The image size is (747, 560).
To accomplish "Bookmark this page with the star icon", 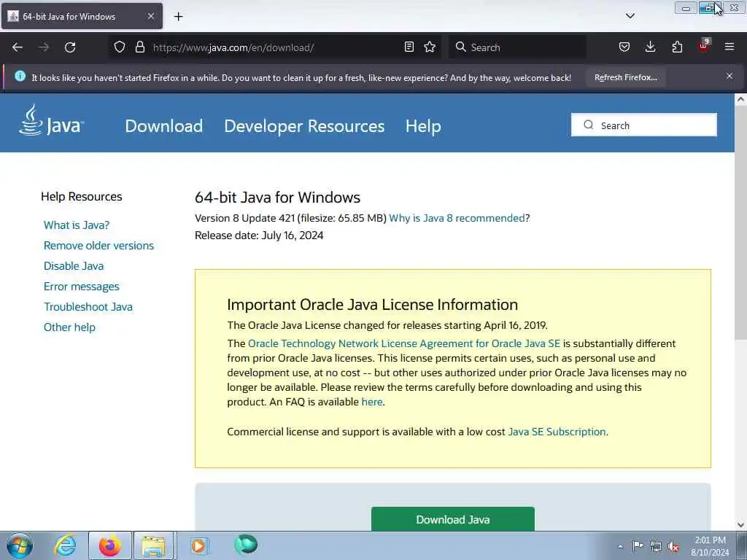I will (x=430, y=47).
